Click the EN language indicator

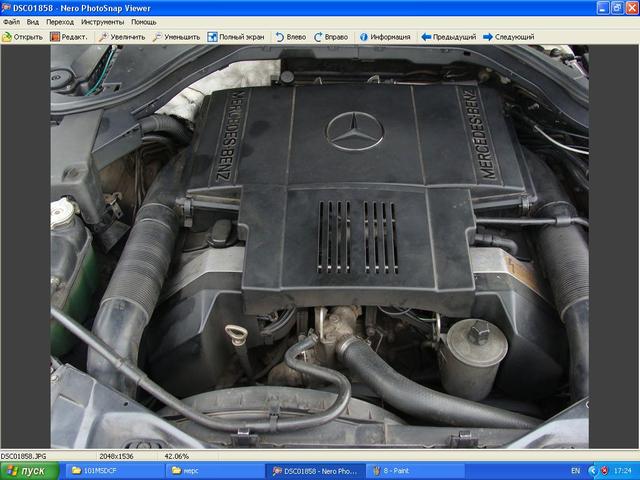click(x=576, y=471)
